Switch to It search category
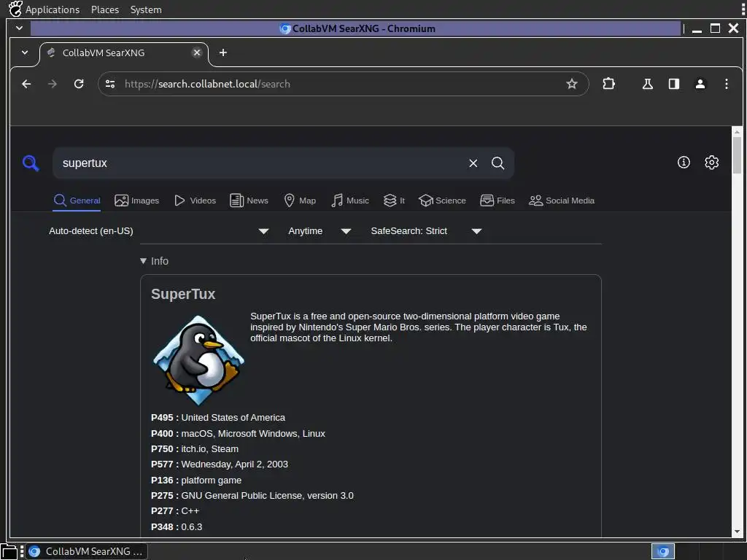The height and width of the screenshot is (560, 747). 394,201
